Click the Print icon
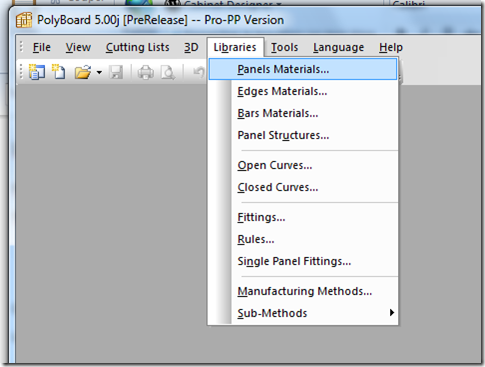Screen dimensions: 485x367 pyautogui.click(x=146, y=72)
